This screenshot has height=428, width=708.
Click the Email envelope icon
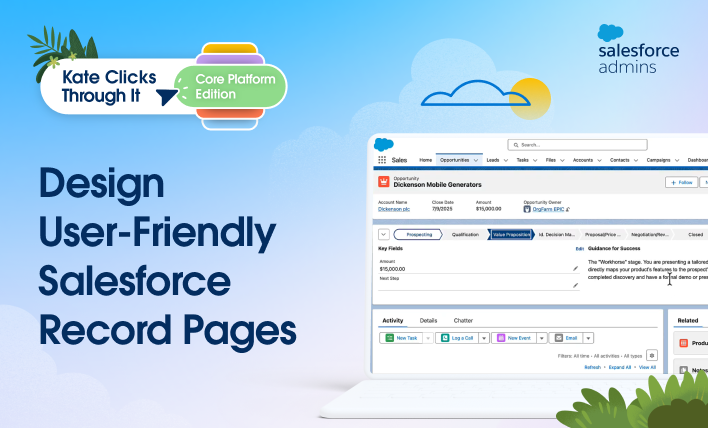pyautogui.click(x=559, y=338)
